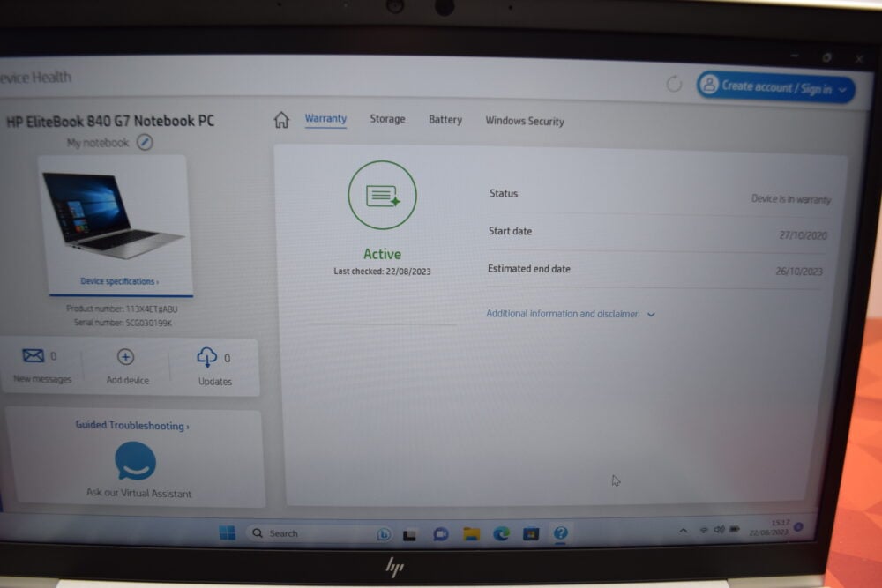Image resolution: width=882 pixels, height=588 pixels.
Task: Click Ask our Virtual Assistant text
Action: point(139,493)
